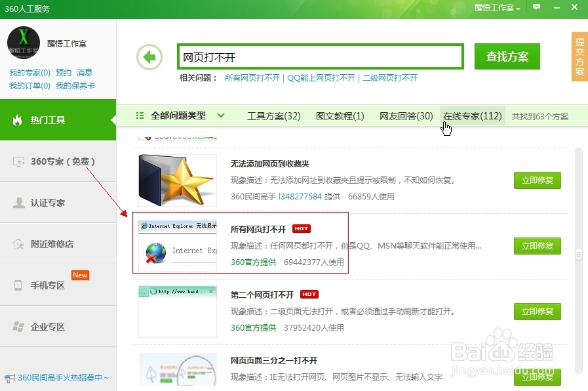588x391 pixels.
Task: Click related question QQ能上网页打不开
Action: coord(321,77)
